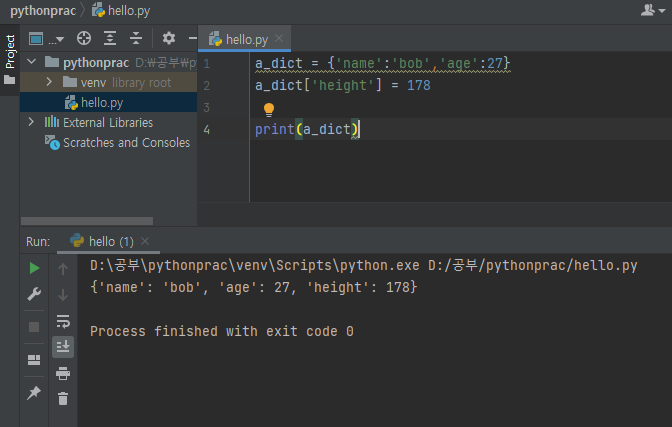Click Up the Stack Trace arrow
This screenshot has width=672, height=427.
63,269
